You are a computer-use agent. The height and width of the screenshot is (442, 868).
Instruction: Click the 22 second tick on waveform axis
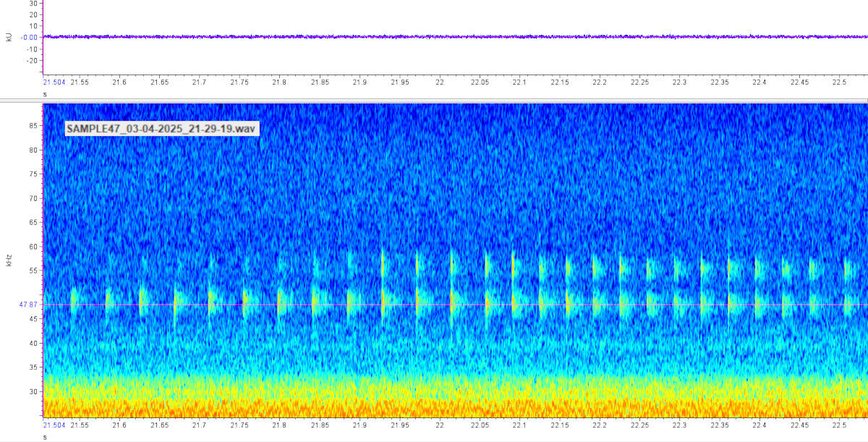click(x=439, y=82)
